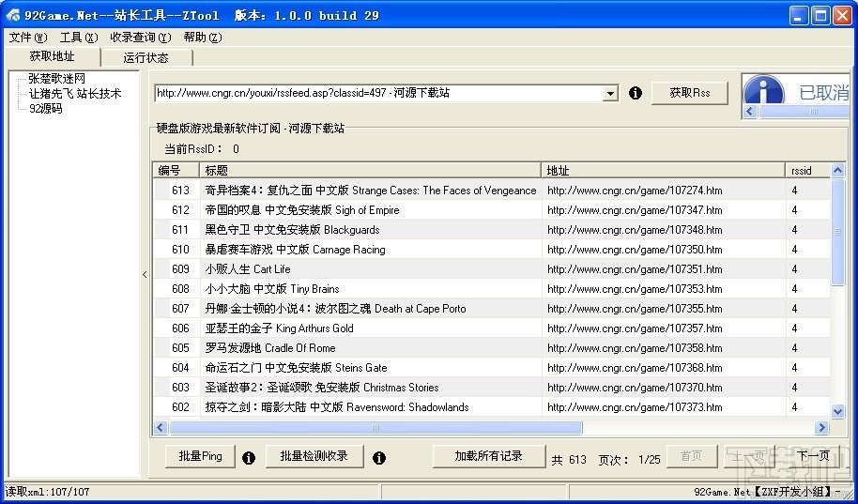858x504 pixels.
Task: Switch to the 运行状态 tab
Action: click(146, 57)
